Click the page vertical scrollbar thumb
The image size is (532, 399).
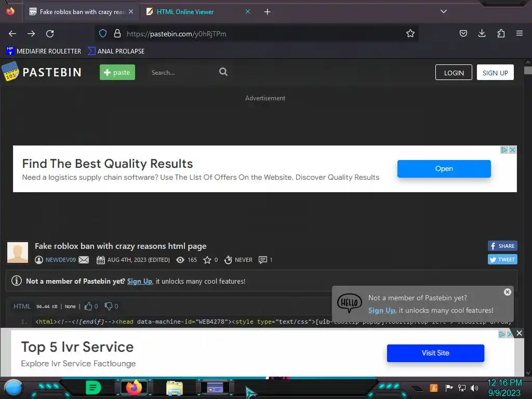pos(528,70)
